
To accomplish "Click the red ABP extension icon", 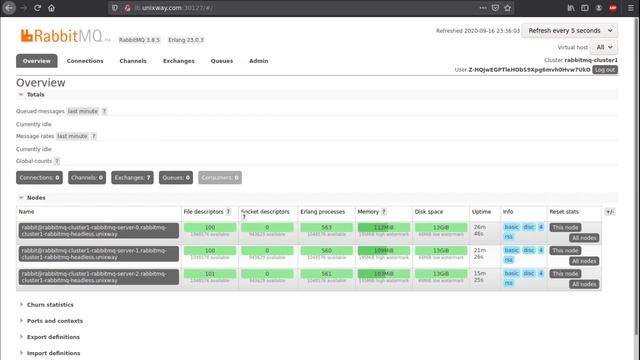I will 613,8.
